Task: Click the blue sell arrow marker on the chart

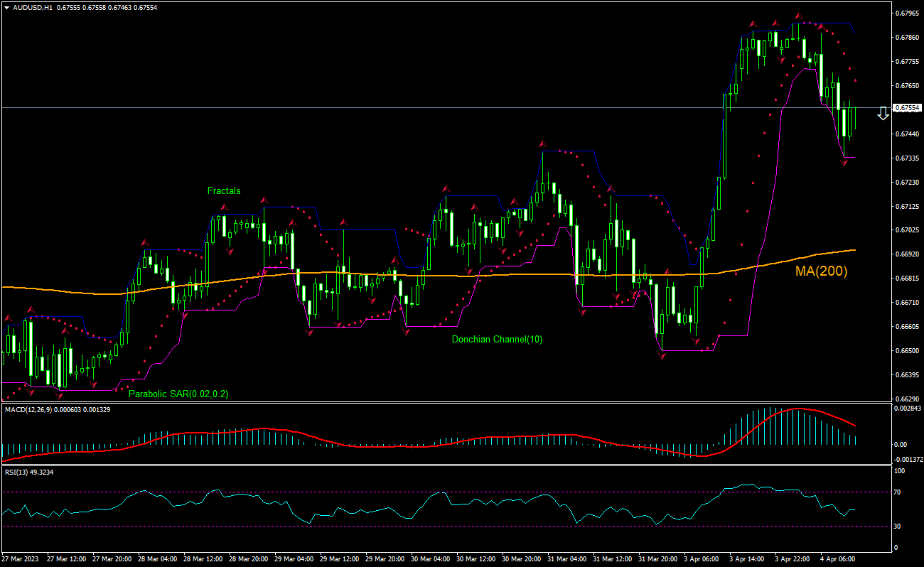Action: coord(883,112)
